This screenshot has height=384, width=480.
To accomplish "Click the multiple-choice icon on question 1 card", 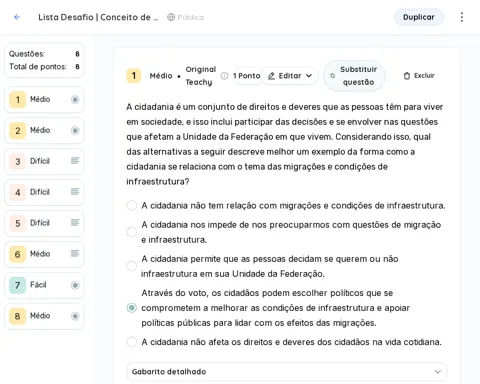I will 75,99.
